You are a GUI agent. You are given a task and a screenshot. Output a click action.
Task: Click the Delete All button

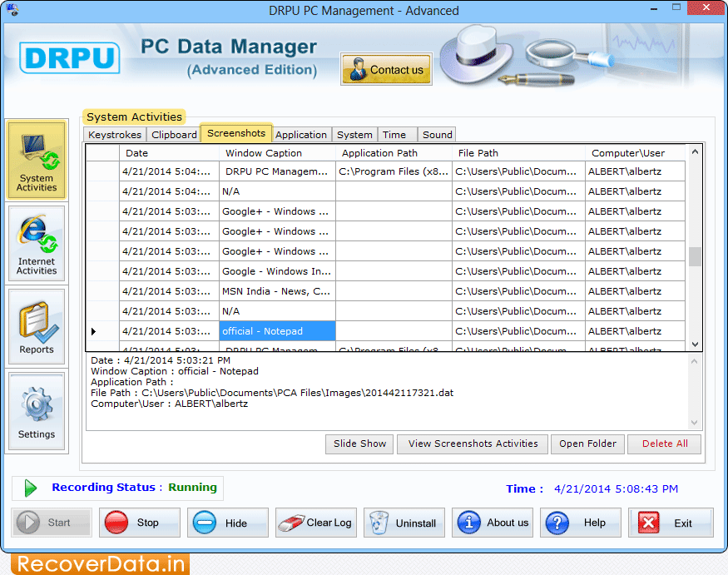point(665,444)
